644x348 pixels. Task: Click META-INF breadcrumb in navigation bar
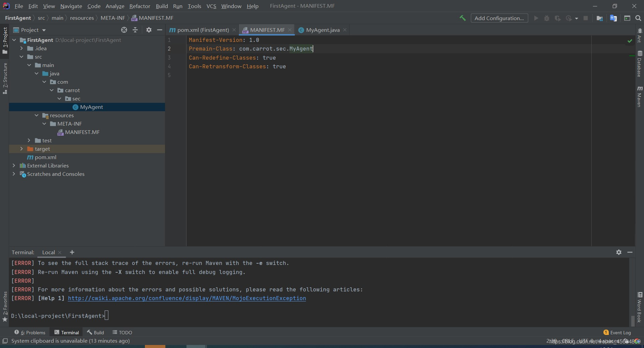click(113, 18)
